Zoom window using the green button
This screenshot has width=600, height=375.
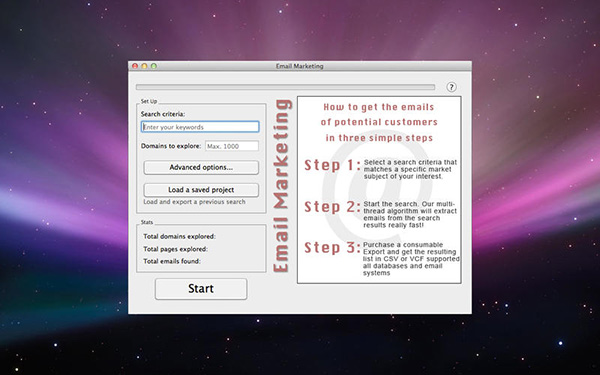154,66
